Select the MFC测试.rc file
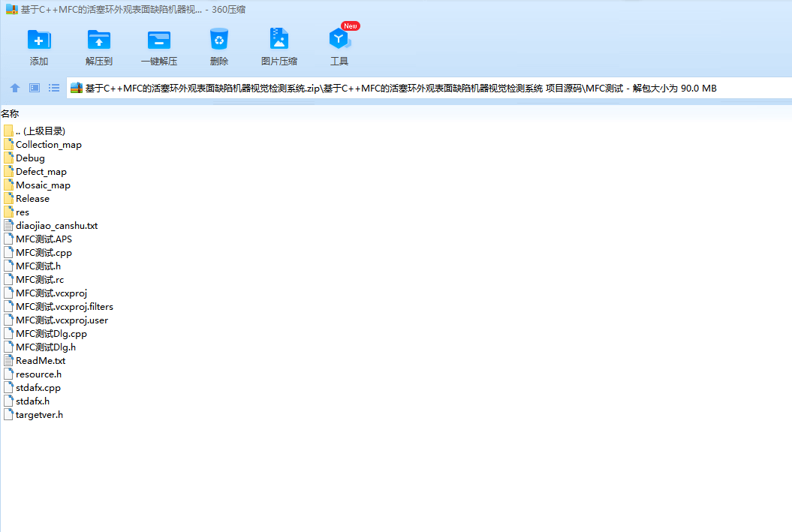Screen dimensions: 792x532 click(x=34, y=280)
